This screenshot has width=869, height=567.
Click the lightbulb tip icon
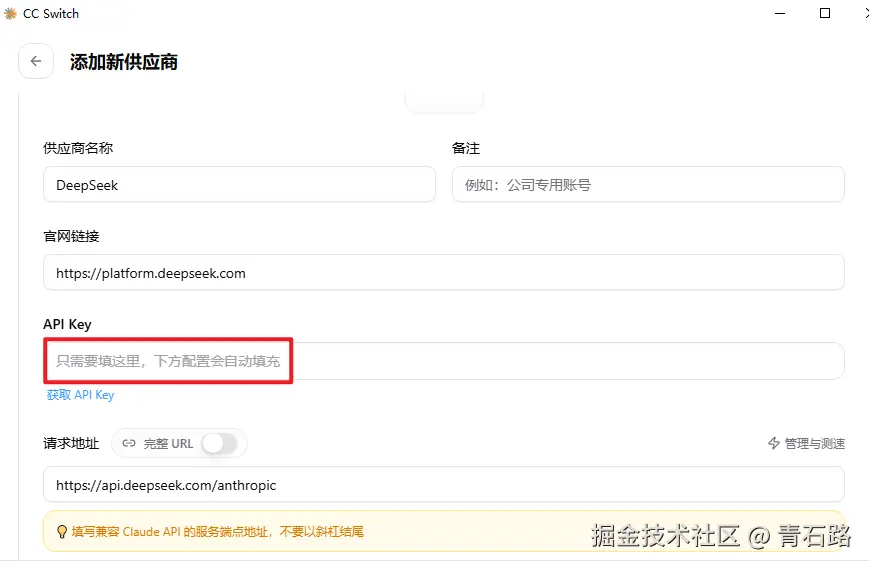point(62,532)
